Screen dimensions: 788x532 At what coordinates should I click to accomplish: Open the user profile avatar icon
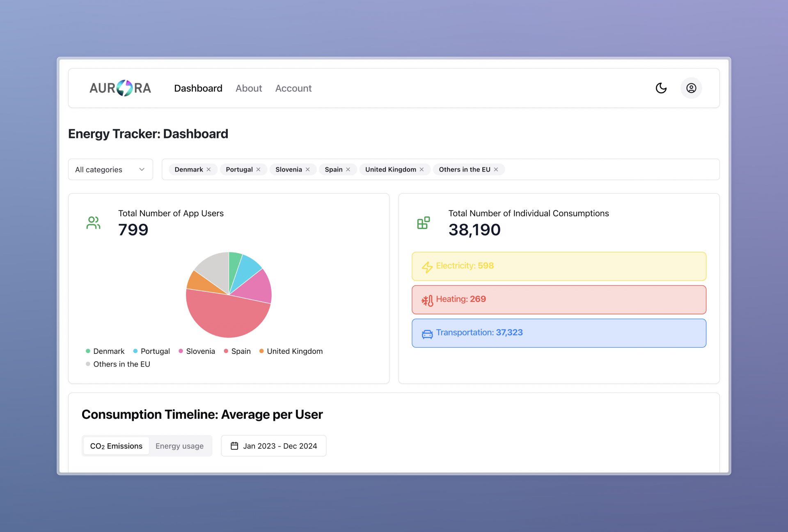[691, 88]
